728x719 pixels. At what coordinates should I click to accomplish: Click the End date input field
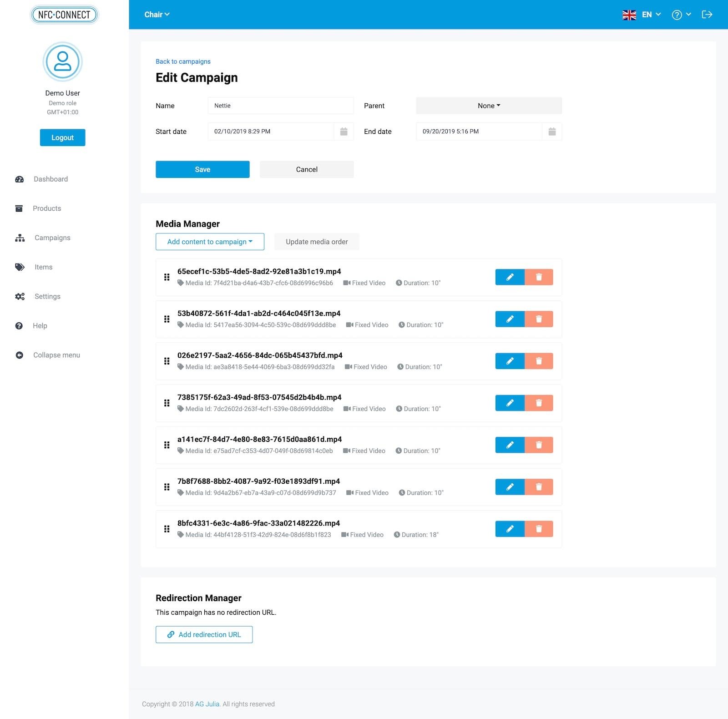click(x=479, y=132)
